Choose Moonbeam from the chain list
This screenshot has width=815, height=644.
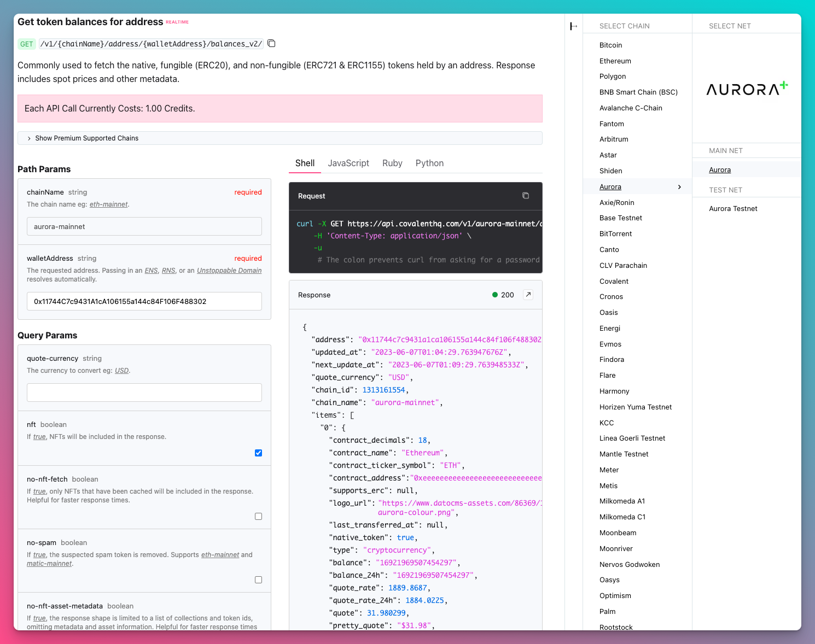pos(618,533)
